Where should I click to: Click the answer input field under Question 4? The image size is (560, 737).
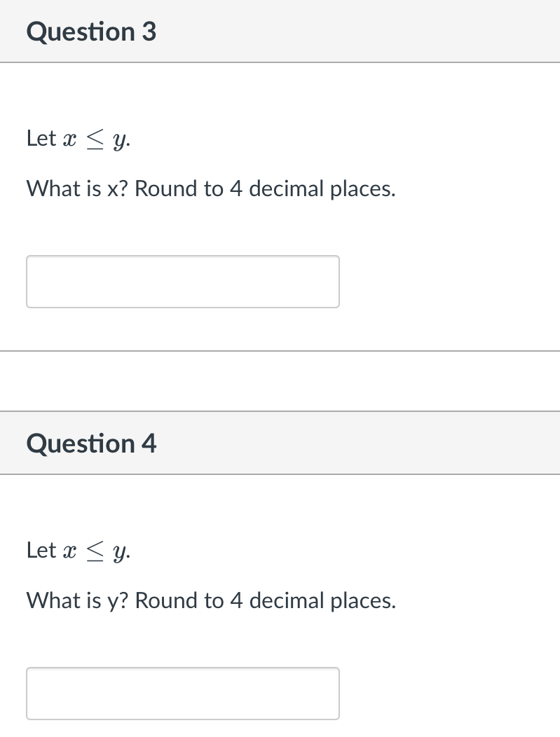click(x=182, y=693)
